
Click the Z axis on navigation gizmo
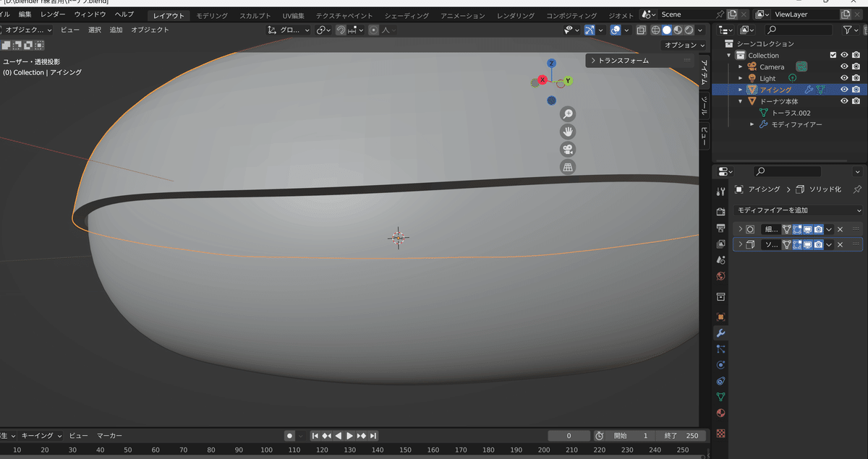[x=551, y=64]
